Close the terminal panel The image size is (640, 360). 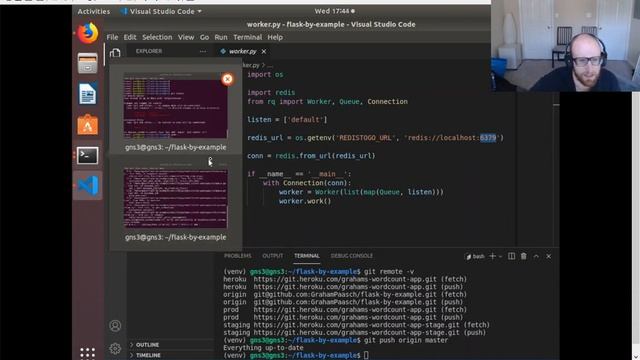pyautogui.click(x=549, y=256)
